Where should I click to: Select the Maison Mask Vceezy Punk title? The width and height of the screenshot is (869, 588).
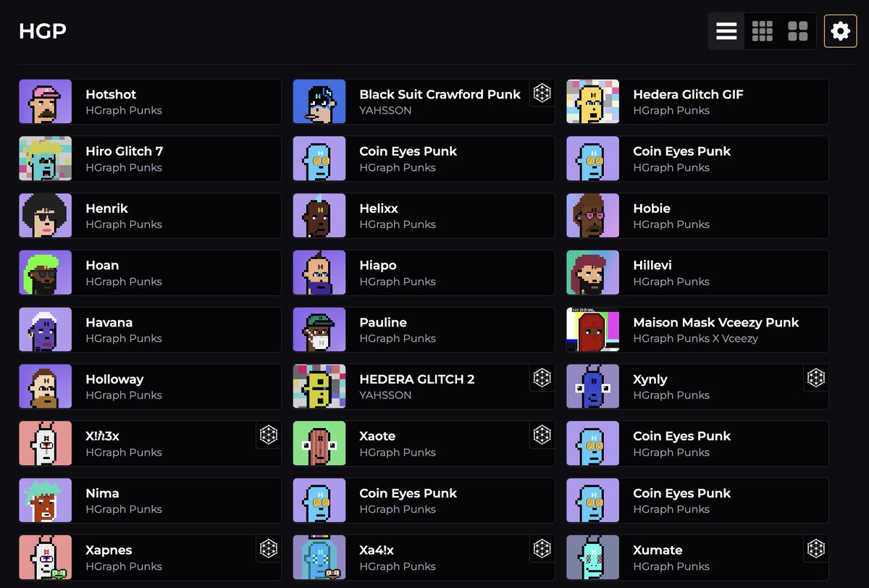(x=716, y=322)
